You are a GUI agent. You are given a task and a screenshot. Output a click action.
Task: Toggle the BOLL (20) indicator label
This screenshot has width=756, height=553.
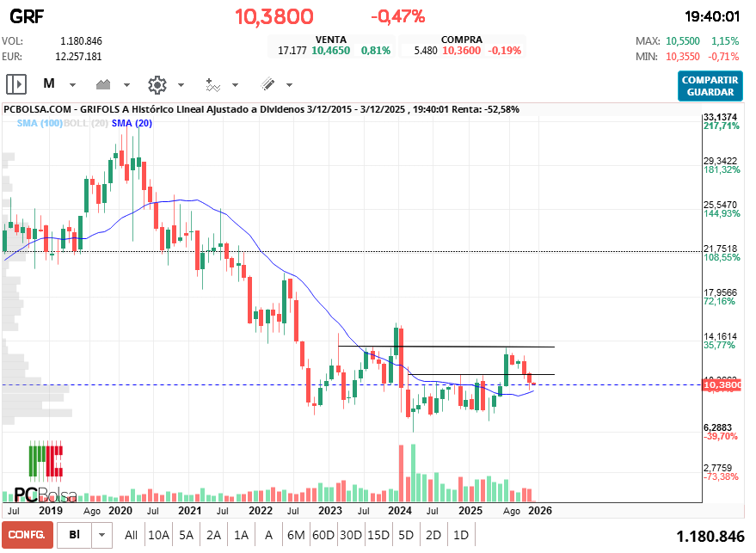coord(86,123)
